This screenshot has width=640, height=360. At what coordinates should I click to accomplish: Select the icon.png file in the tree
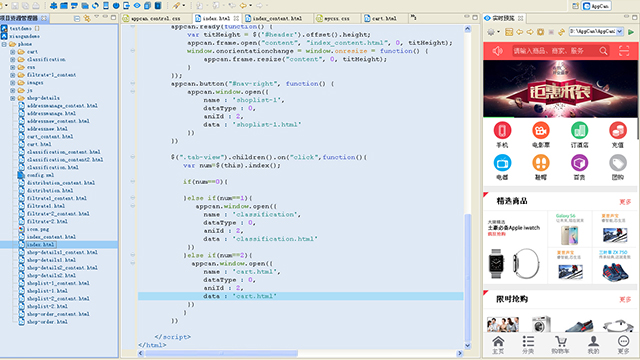pyautogui.click(x=38, y=229)
